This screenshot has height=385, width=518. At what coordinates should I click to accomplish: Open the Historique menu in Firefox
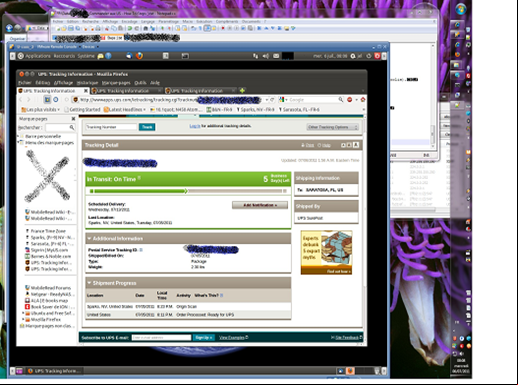[87, 83]
